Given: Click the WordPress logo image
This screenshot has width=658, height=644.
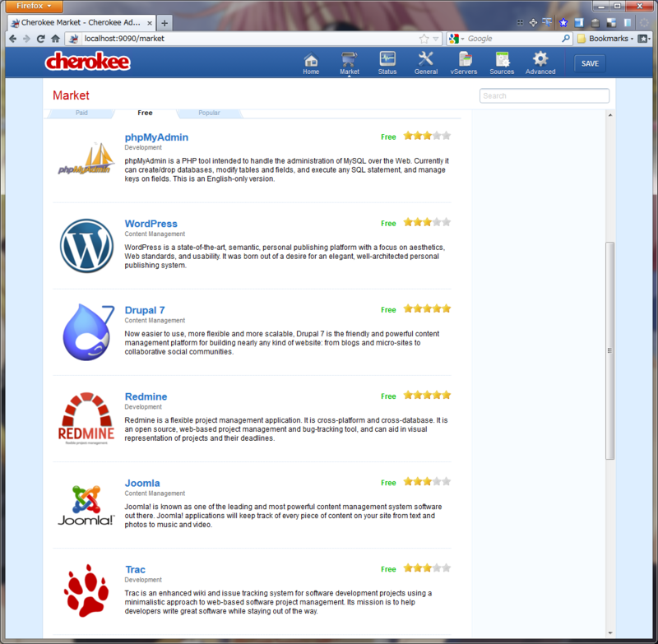Looking at the screenshot, I should pos(86,246).
